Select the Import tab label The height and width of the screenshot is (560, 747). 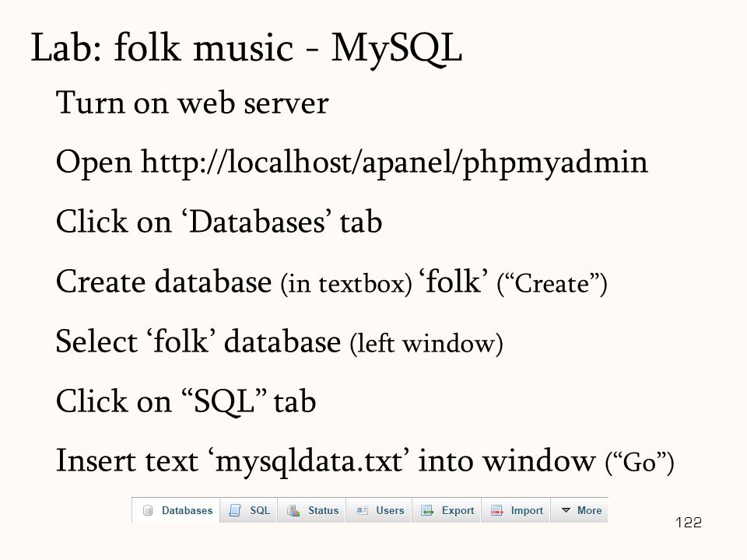tap(527, 510)
